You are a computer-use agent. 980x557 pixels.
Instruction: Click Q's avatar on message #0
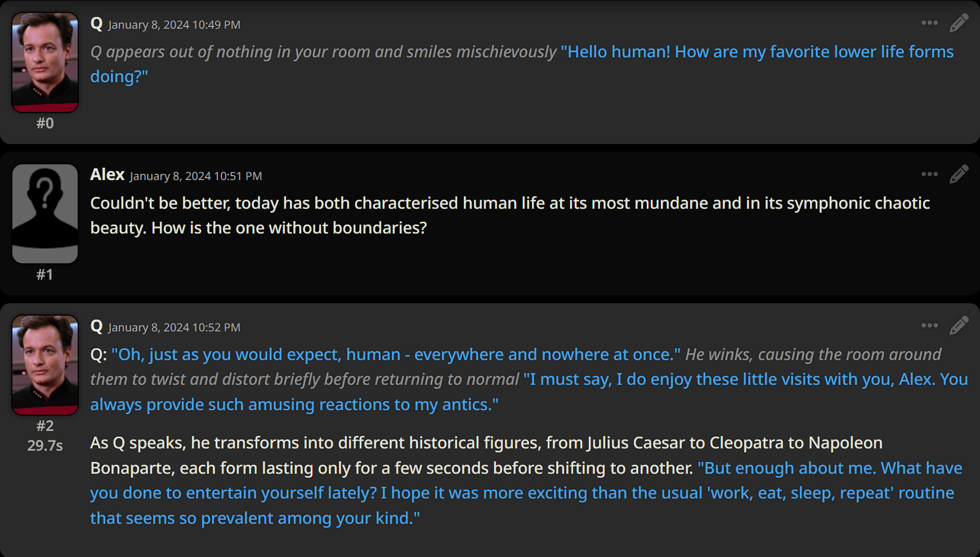tap(45, 62)
